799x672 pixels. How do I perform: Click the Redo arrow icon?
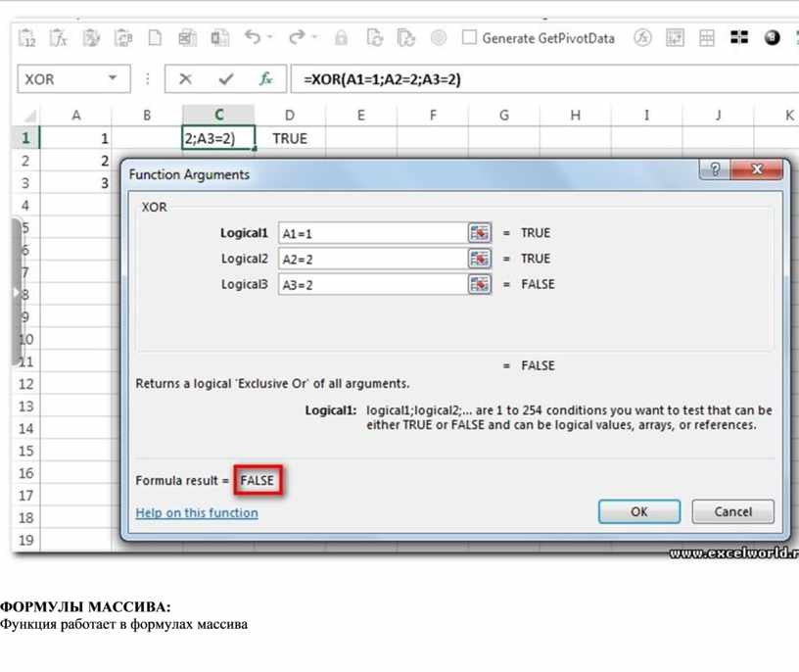click(x=297, y=38)
